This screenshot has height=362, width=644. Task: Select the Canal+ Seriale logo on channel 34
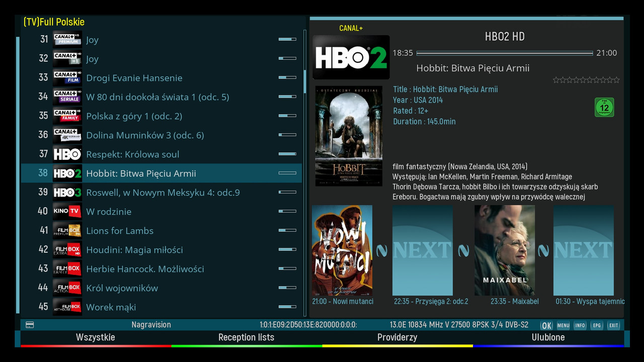tap(67, 97)
